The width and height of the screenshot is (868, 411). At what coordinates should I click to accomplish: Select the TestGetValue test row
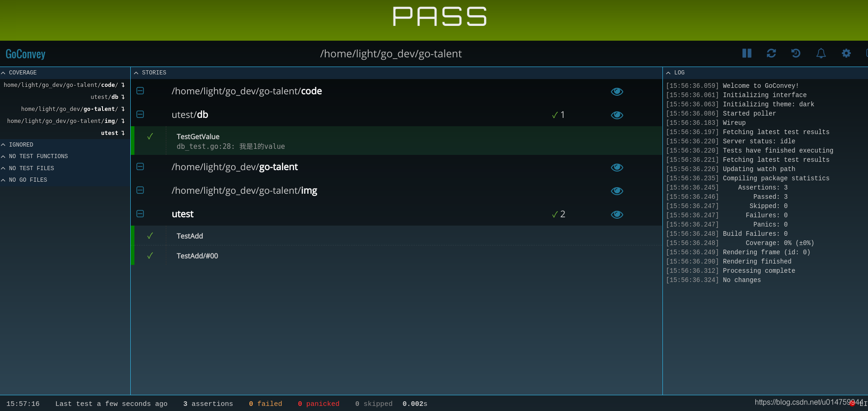(x=397, y=141)
